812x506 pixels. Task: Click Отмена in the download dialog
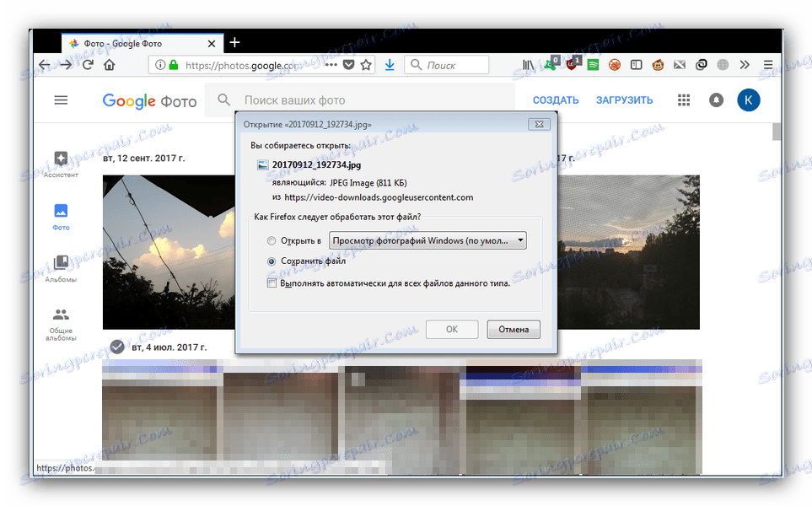pos(514,330)
